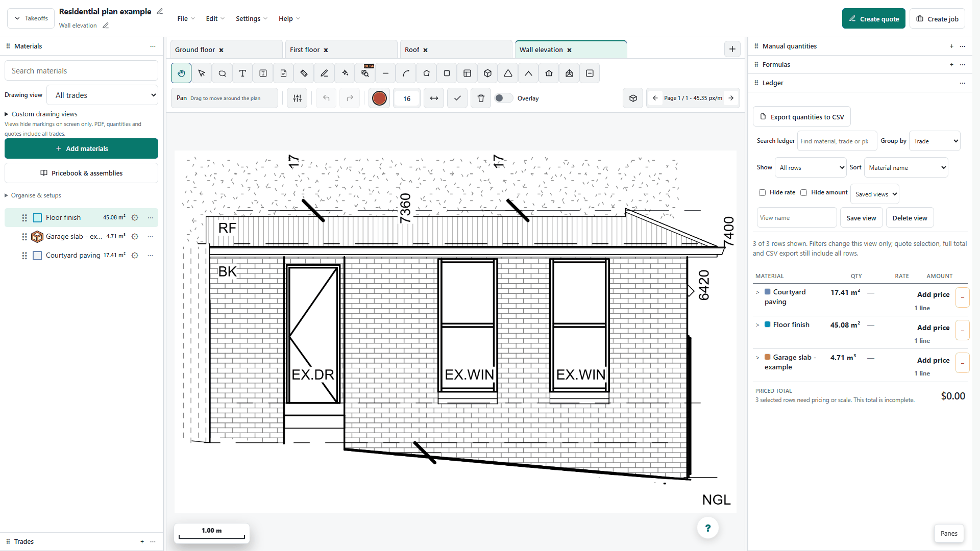Select the arc curve tool
This screenshot has width=980, height=551.
(406, 73)
